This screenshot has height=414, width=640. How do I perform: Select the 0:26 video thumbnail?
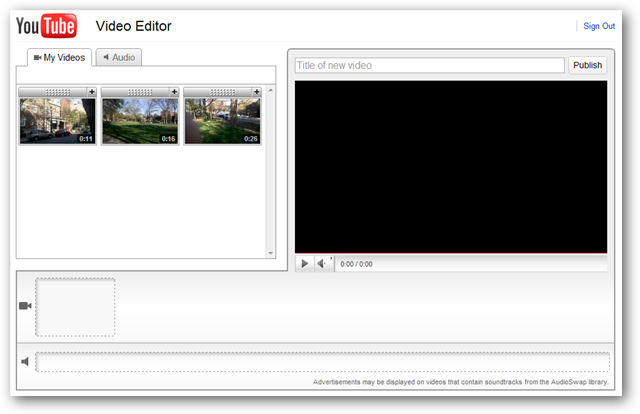tap(222, 121)
